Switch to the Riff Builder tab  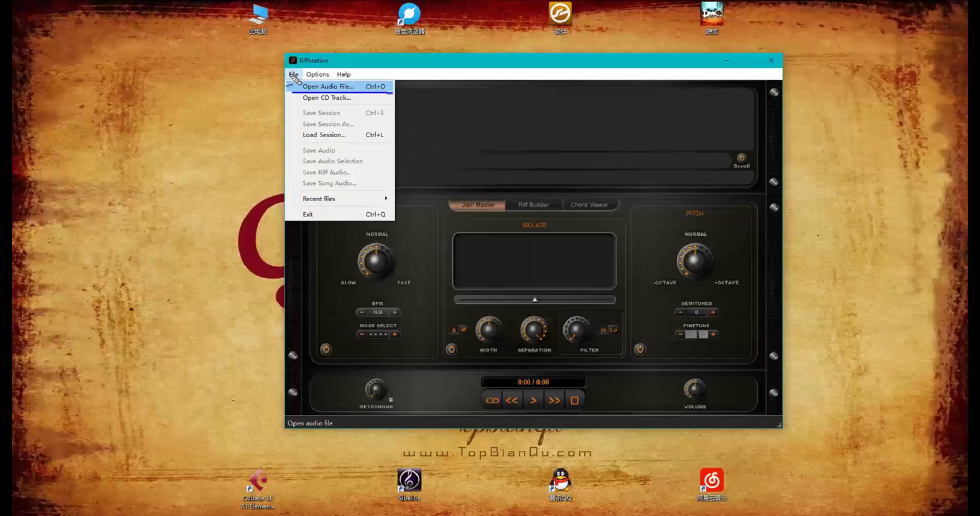tap(533, 205)
